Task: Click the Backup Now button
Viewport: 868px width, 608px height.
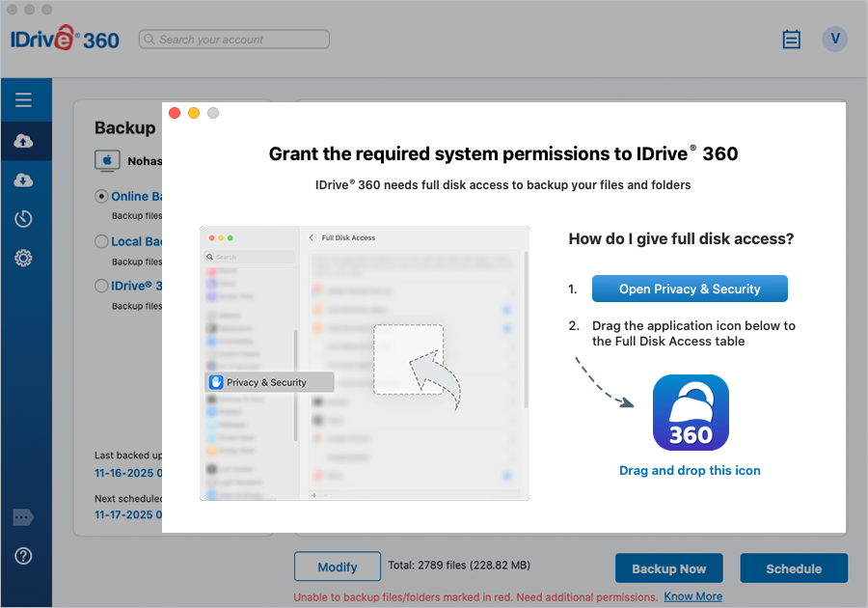Action: point(669,568)
